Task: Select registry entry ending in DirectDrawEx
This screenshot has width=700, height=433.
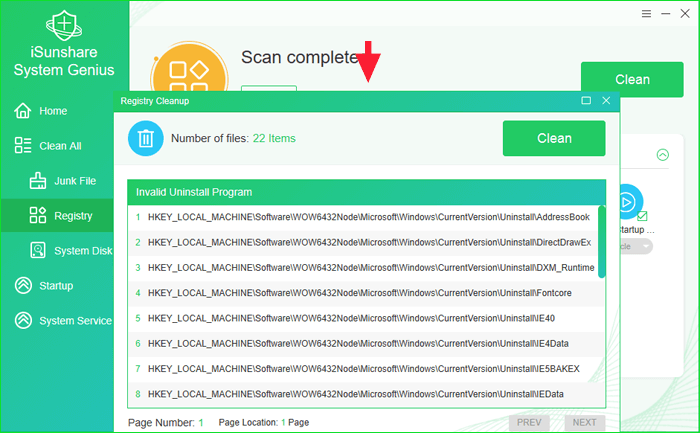Action: tap(363, 242)
